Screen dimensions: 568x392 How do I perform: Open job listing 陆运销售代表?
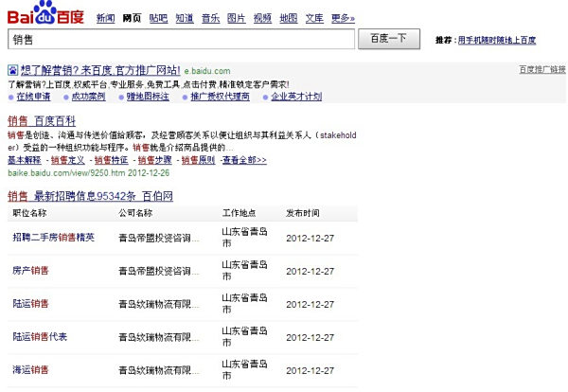(40, 337)
